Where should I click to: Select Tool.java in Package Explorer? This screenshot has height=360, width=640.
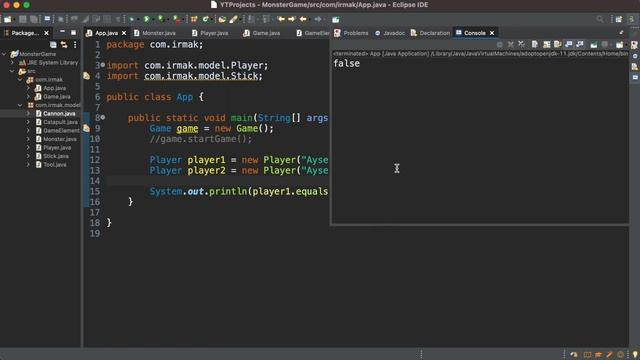pos(55,164)
